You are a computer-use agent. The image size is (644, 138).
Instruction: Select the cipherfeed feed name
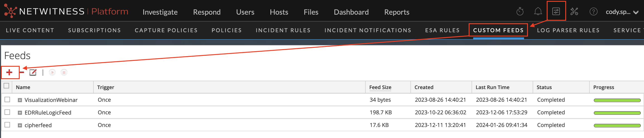[x=38, y=125]
